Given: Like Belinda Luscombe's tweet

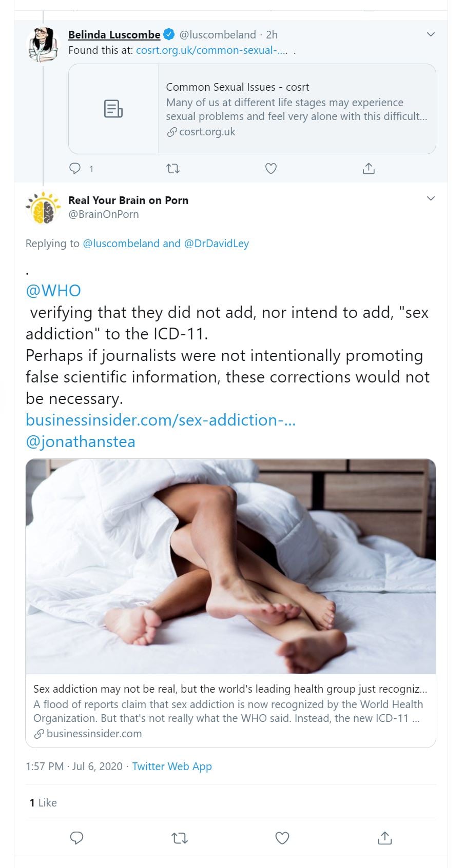Looking at the screenshot, I should 271,168.
